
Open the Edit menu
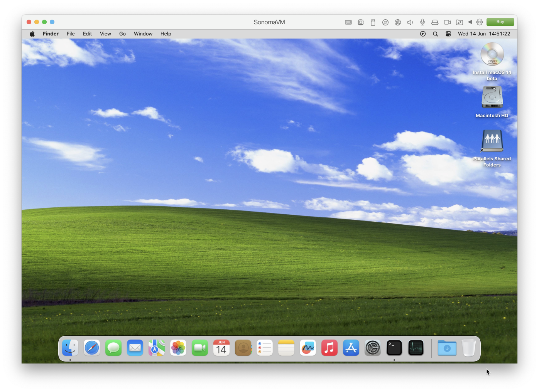[87, 34]
